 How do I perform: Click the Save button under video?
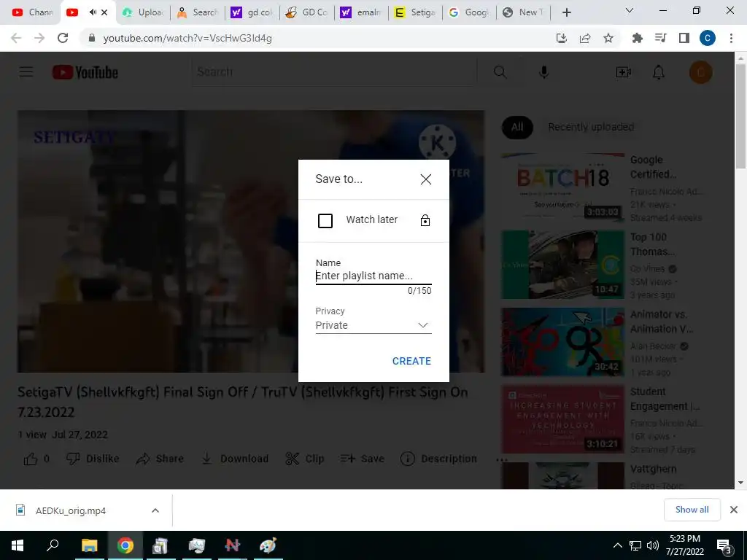[x=363, y=459]
